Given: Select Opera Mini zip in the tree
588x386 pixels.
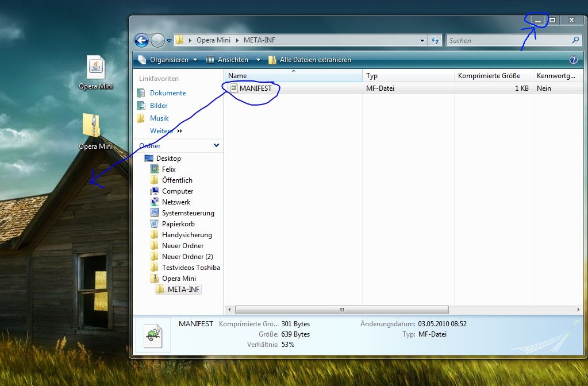Looking at the screenshot, I should pos(179,279).
